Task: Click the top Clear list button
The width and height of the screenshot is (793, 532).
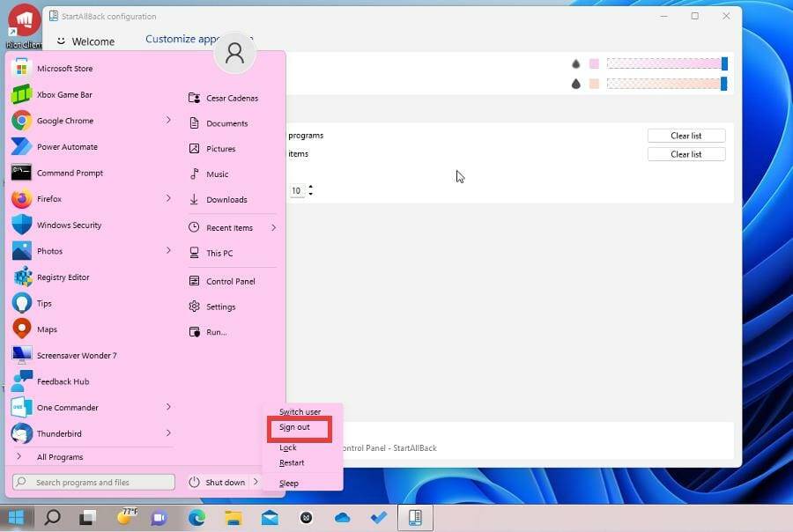Action: 686,135
